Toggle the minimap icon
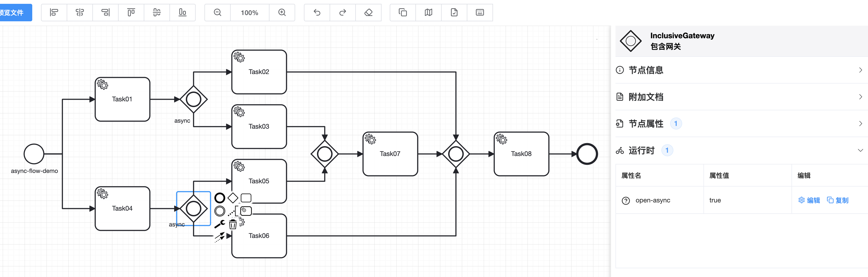The image size is (868, 277). tap(428, 13)
